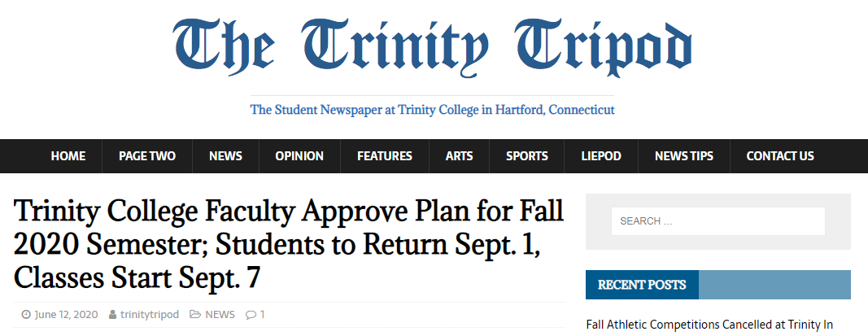Image resolution: width=868 pixels, height=336 pixels.
Task: Focus the SEARCH input field
Action: pos(718,221)
